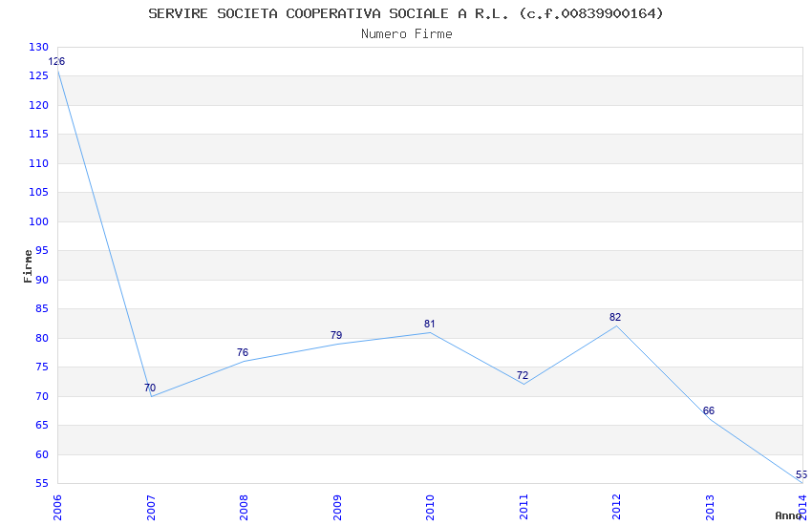Click the 95 y-axis tick label

(41, 251)
